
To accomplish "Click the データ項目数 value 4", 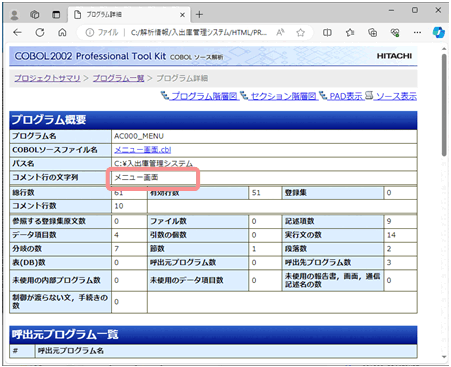I will pyautogui.click(x=116, y=235).
